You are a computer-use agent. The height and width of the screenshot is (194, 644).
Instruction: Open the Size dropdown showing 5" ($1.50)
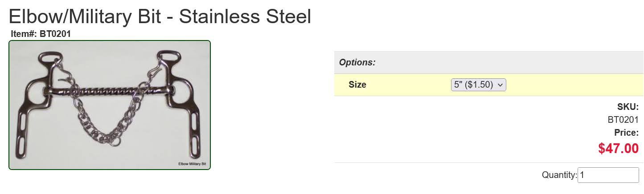coord(478,85)
